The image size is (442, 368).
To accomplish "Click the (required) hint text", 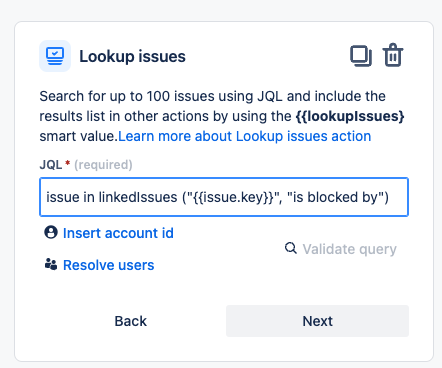I will [x=103, y=165].
